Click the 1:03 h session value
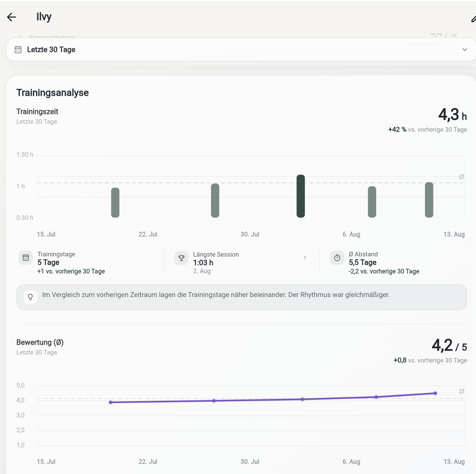 point(203,263)
